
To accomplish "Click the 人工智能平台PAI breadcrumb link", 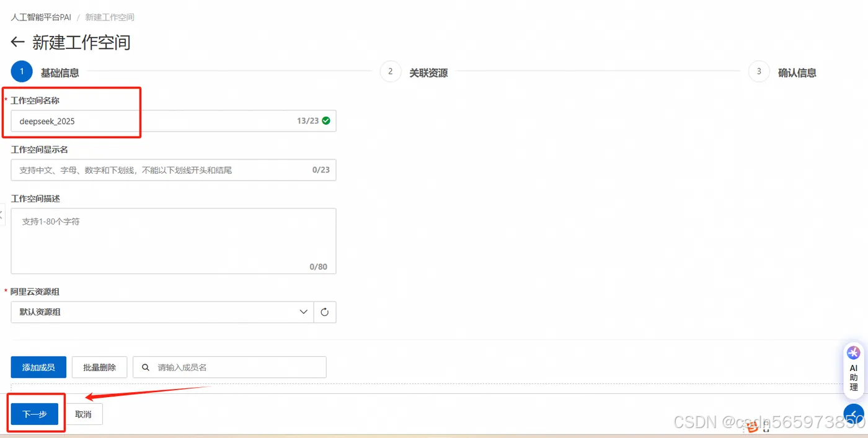I will coord(41,17).
